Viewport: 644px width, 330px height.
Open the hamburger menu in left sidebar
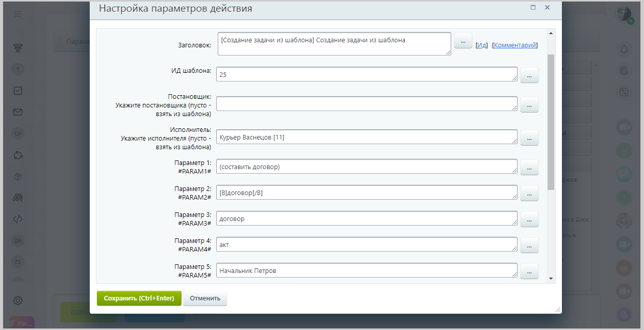tap(18, 14)
